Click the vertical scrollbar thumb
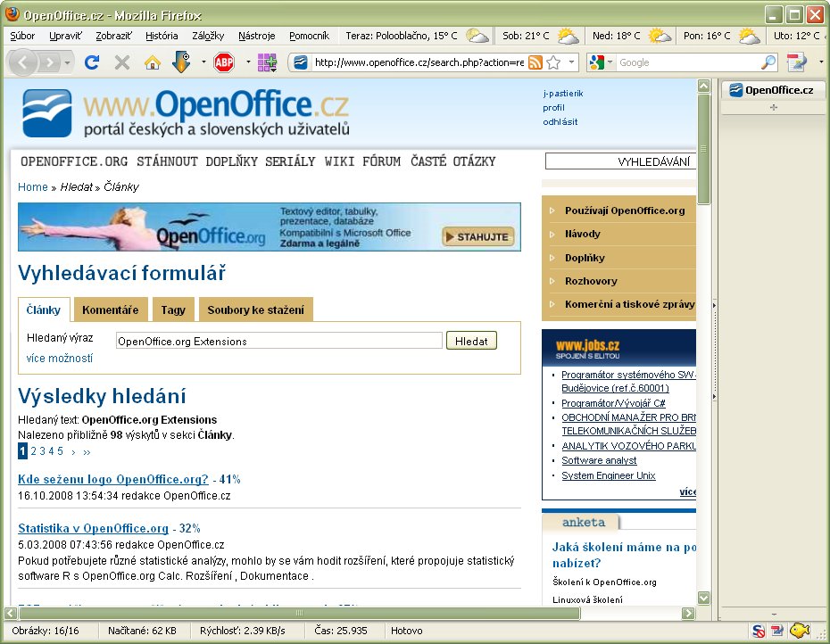 (x=703, y=149)
